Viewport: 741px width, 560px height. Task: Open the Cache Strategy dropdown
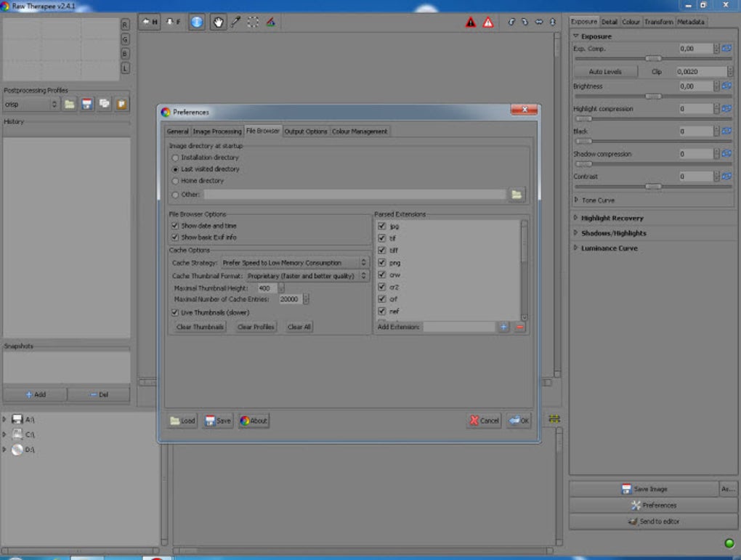click(295, 262)
